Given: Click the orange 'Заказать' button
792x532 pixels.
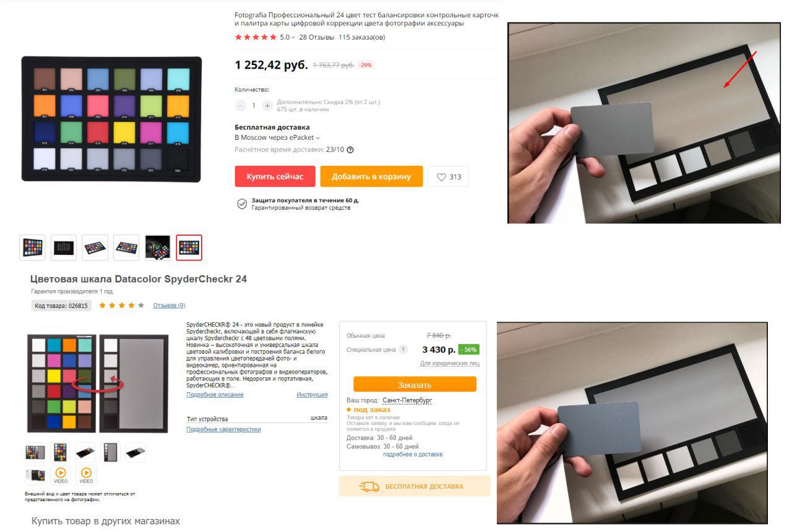Looking at the screenshot, I should 415,384.
